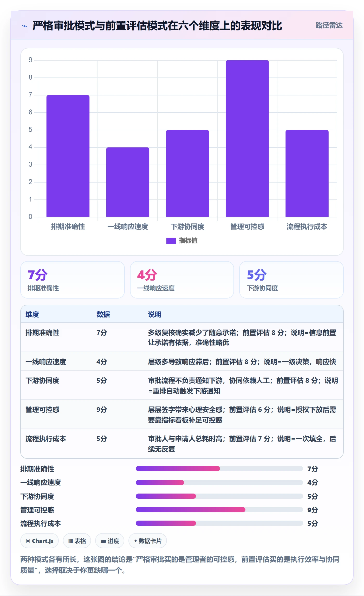The width and height of the screenshot is (364, 596).
Task: Click the 管理可控感 progress bar
Action: point(219,510)
